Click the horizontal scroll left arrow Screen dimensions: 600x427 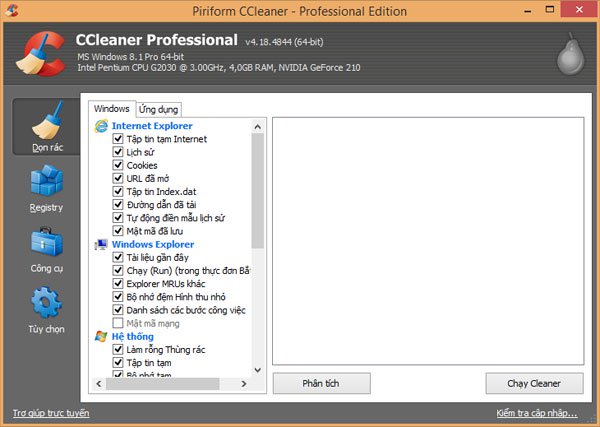tap(99, 383)
